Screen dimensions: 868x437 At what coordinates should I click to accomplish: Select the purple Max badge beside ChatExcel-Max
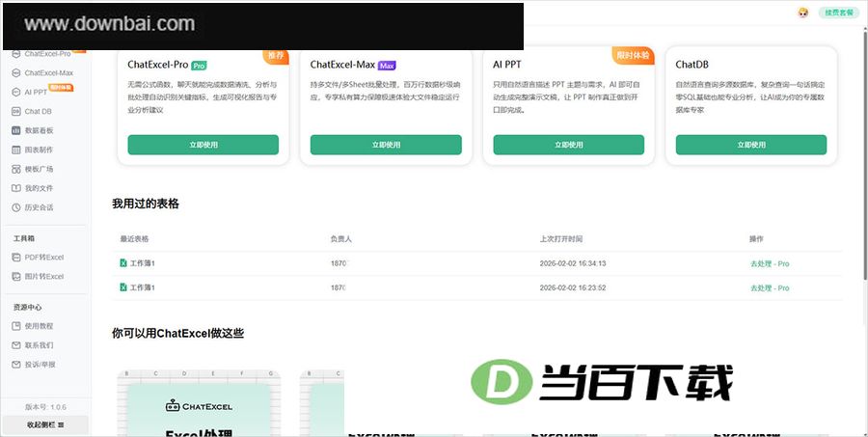[387, 66]
